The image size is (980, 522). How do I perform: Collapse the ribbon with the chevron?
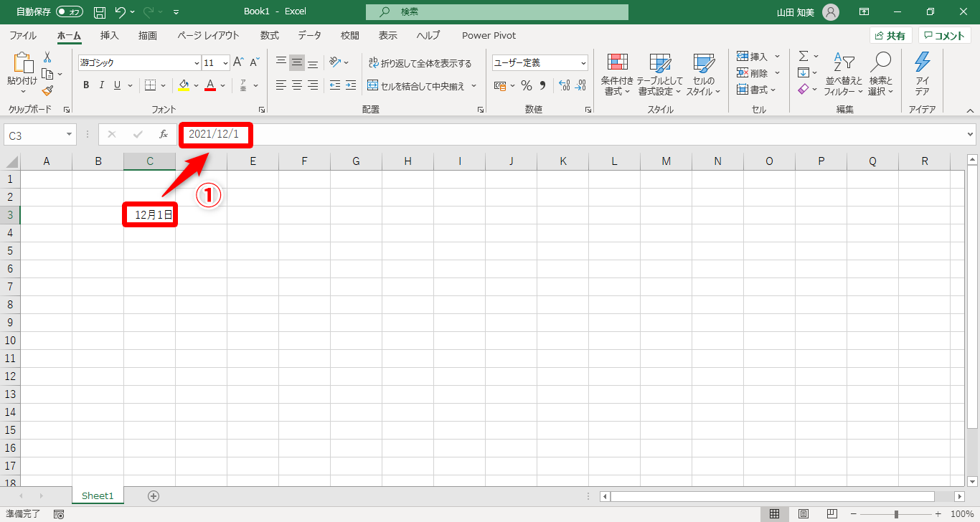tap(970, 110)
